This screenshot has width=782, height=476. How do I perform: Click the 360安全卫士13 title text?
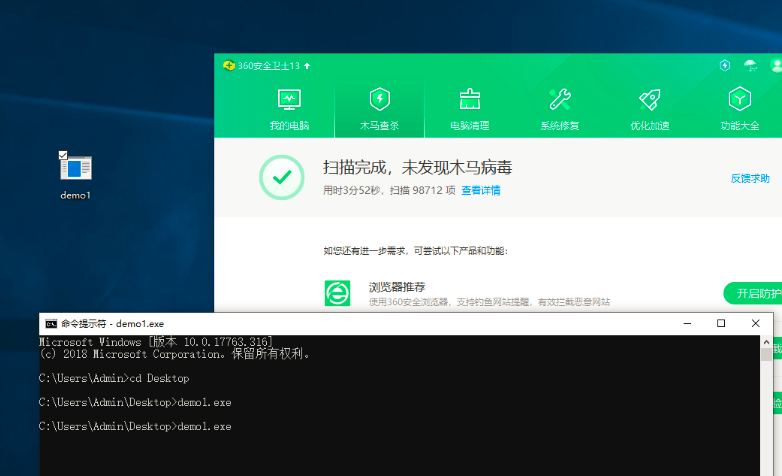[268, 66]
